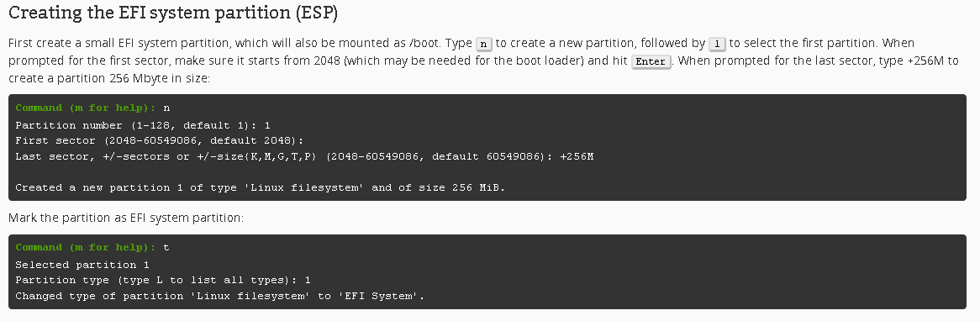Click the second green "Command (m for help):" prompt
This screenshot has width=980, height=321.
pos(86,247)
